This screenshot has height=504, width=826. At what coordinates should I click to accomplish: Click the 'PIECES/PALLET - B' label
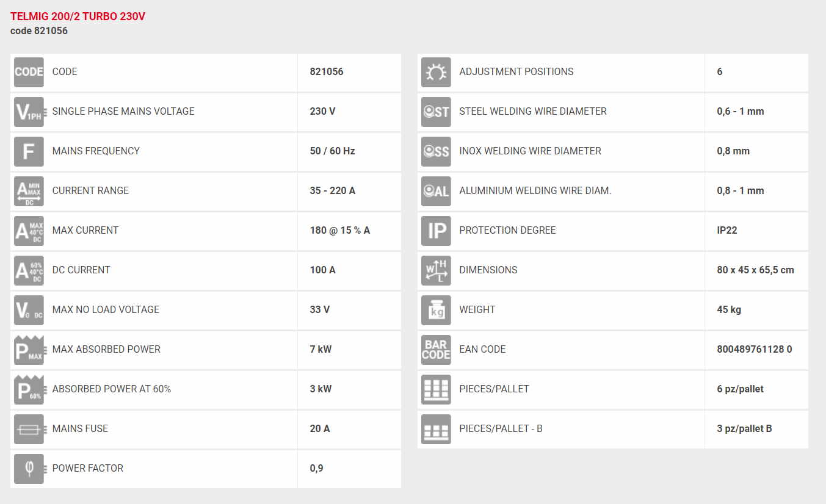point(501,428)
